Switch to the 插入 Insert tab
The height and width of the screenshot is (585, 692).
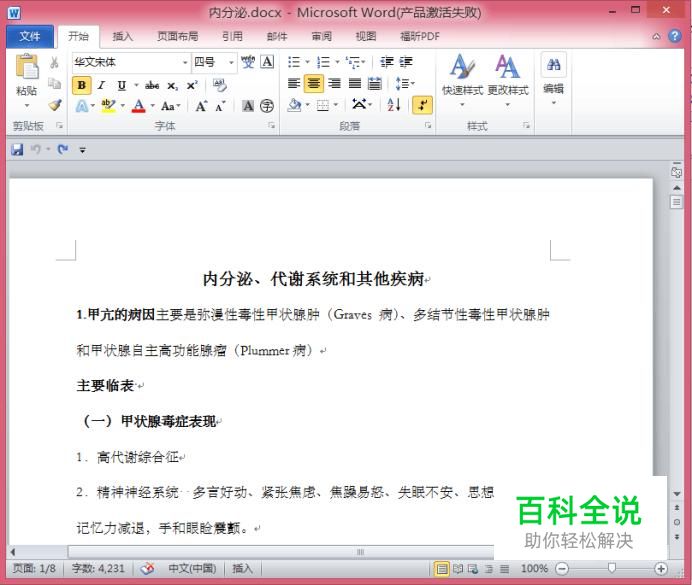point(122,36)
